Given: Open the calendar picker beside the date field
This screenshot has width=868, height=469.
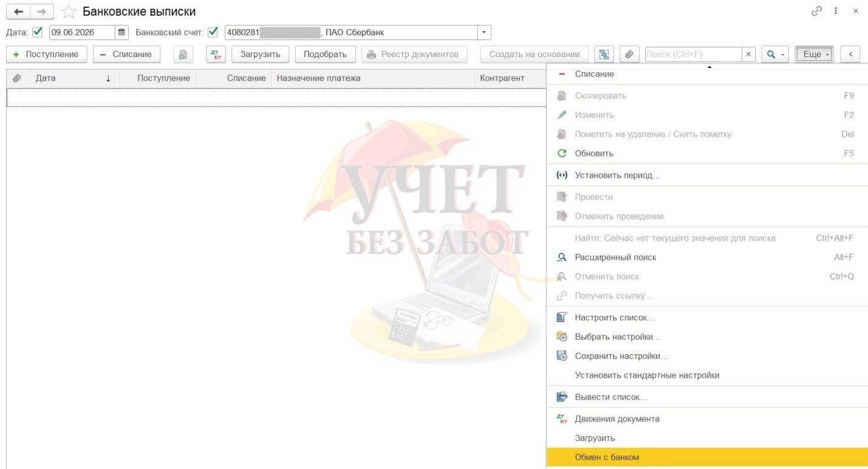Looking at the screenshot, I should (x=121, y=32).
